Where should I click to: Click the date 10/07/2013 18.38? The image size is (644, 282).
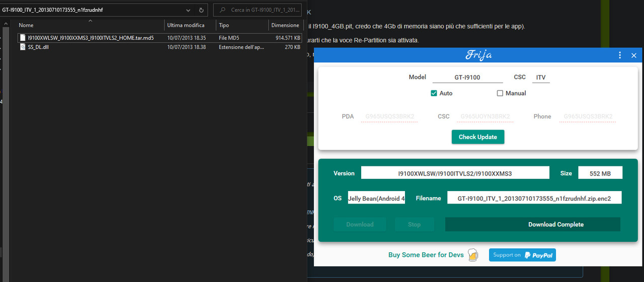click(187, 47)
